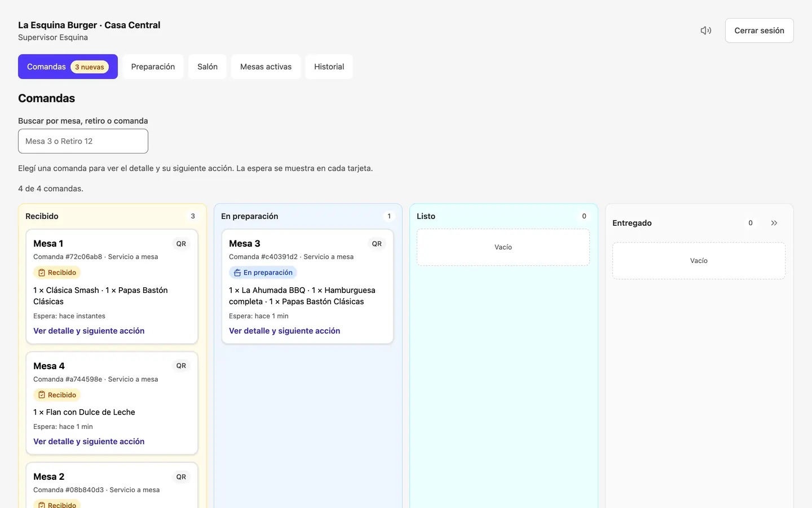Select the Mesa 3 card title

tap(244, 244)
